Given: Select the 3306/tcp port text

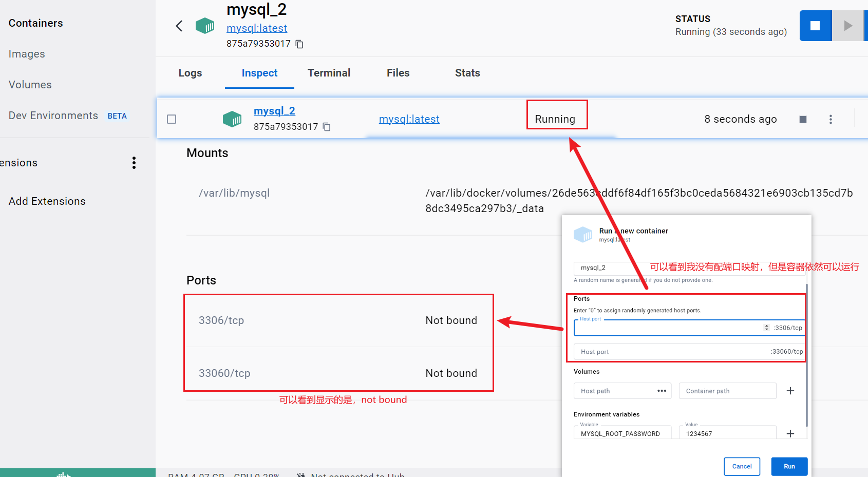Looking at the screenshot, I should (221, 320).
